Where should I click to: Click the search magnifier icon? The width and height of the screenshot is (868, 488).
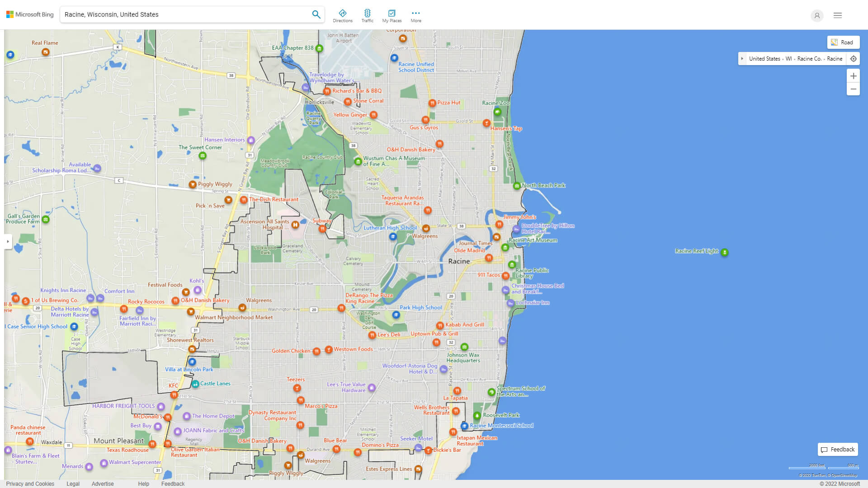316,14
